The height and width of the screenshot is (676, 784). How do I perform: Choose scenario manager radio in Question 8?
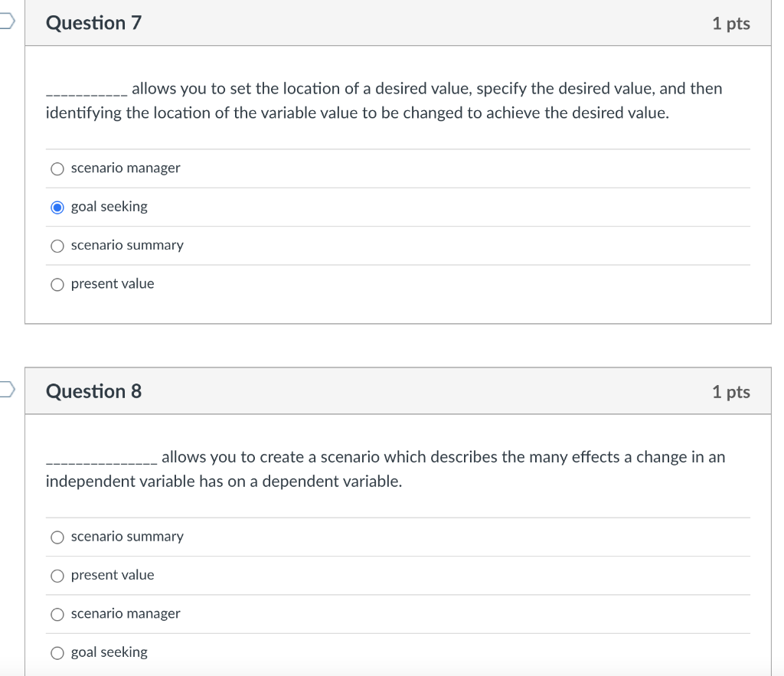[57, 615]
